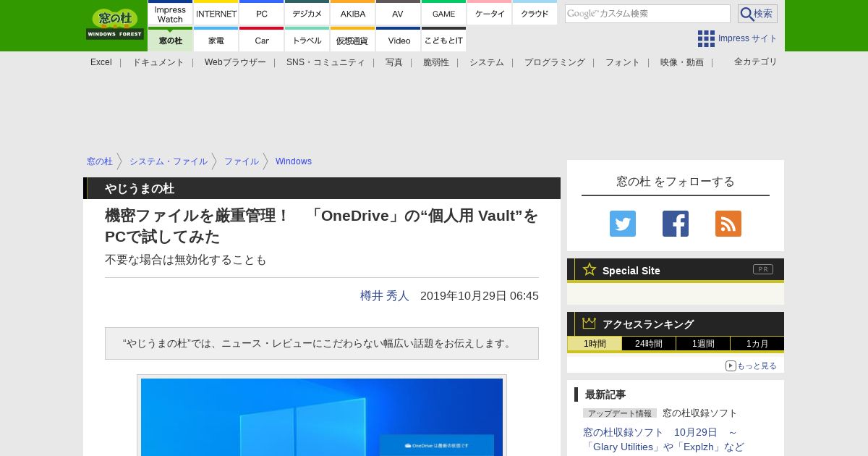Select the 窓の杜 site tab

[170, 40]
